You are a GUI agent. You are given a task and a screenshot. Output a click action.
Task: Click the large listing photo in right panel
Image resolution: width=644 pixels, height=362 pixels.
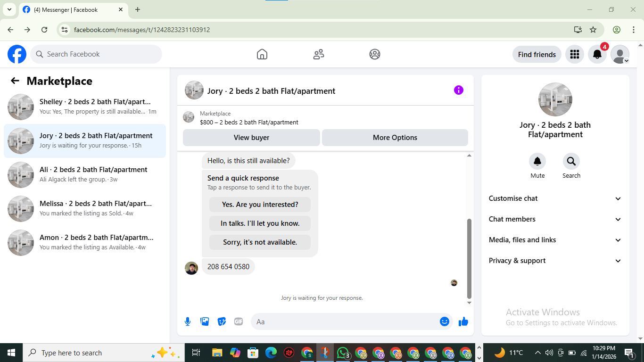tap(555, 99)
